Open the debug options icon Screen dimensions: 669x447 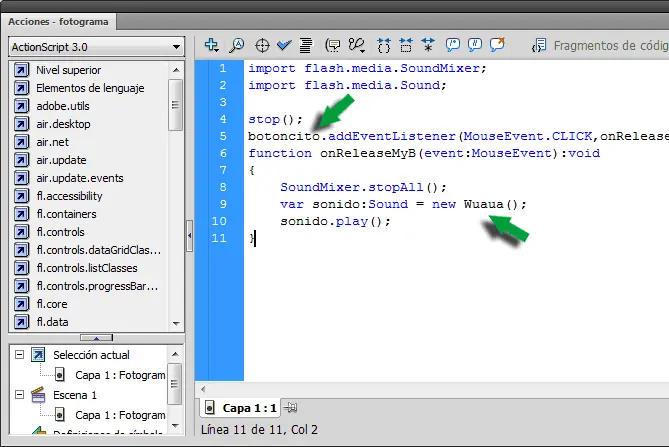pyautogui.click(x=357, y=45)
